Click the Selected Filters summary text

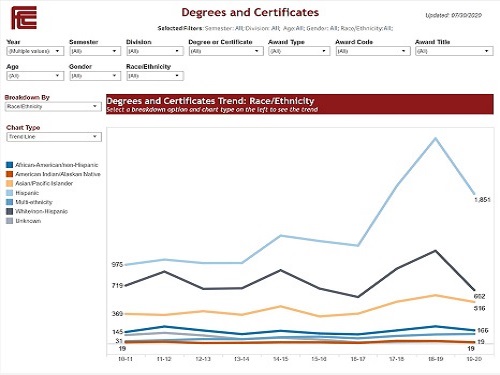coord(275,28)
